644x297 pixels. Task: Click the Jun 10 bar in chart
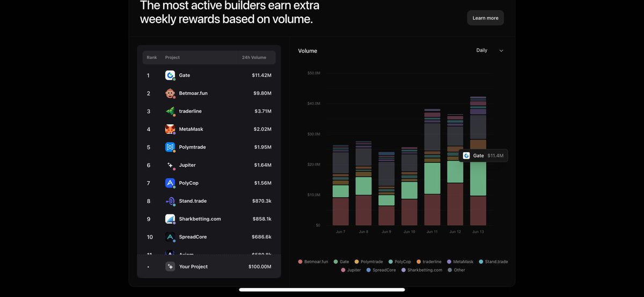409,187
